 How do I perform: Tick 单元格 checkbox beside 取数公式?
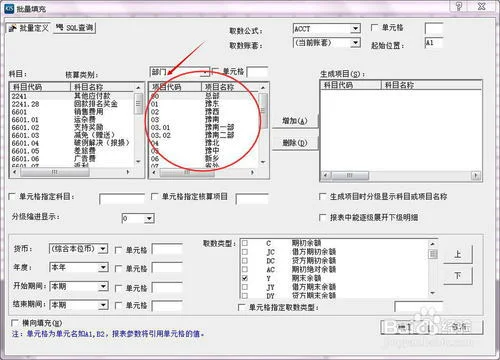374,28
